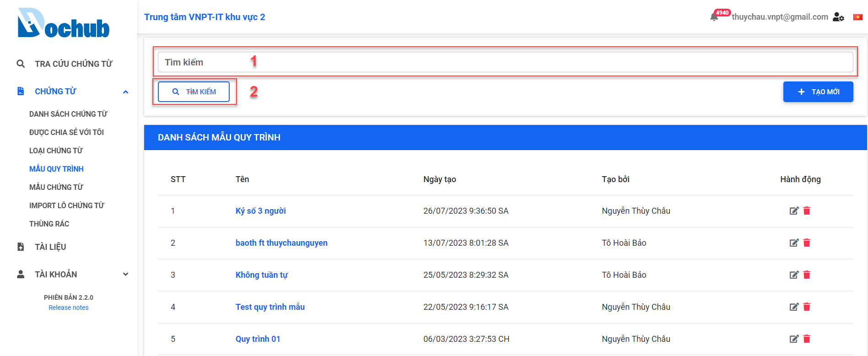Click the Tài liệu file icon
Viewport: 868px width, 356px height.
coord(21,247)
